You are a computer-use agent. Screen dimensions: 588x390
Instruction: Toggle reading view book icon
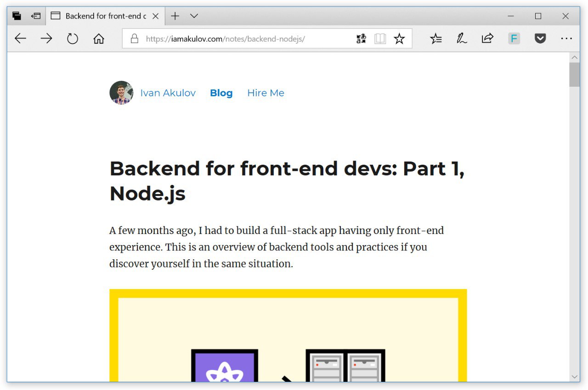pos(380,39)
